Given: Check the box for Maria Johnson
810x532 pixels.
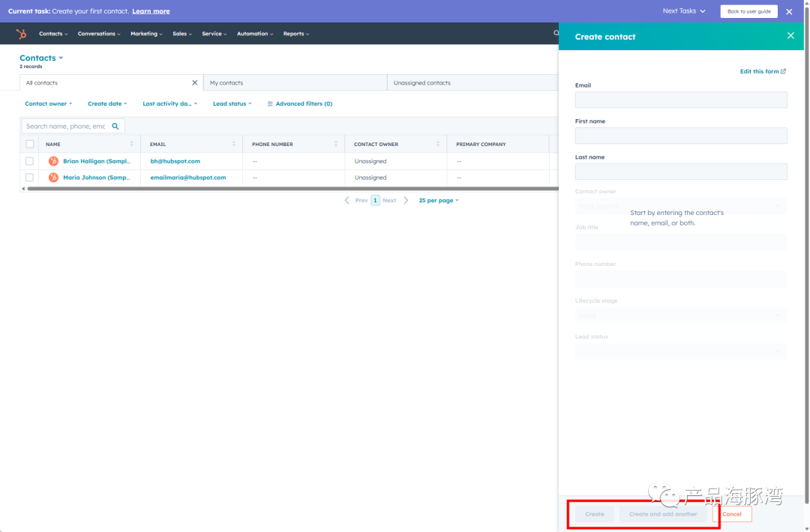Looking at the screenshot, I should click(x=29, y=178).
